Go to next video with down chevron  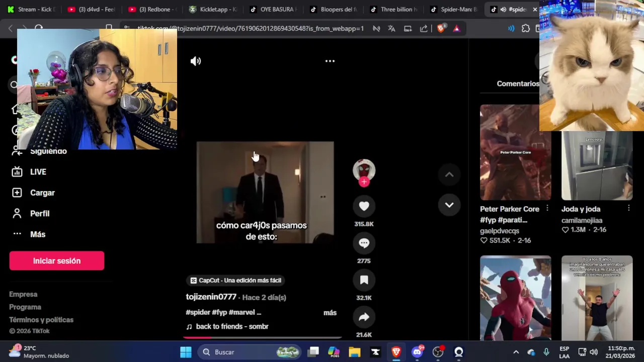click(449, 205)
